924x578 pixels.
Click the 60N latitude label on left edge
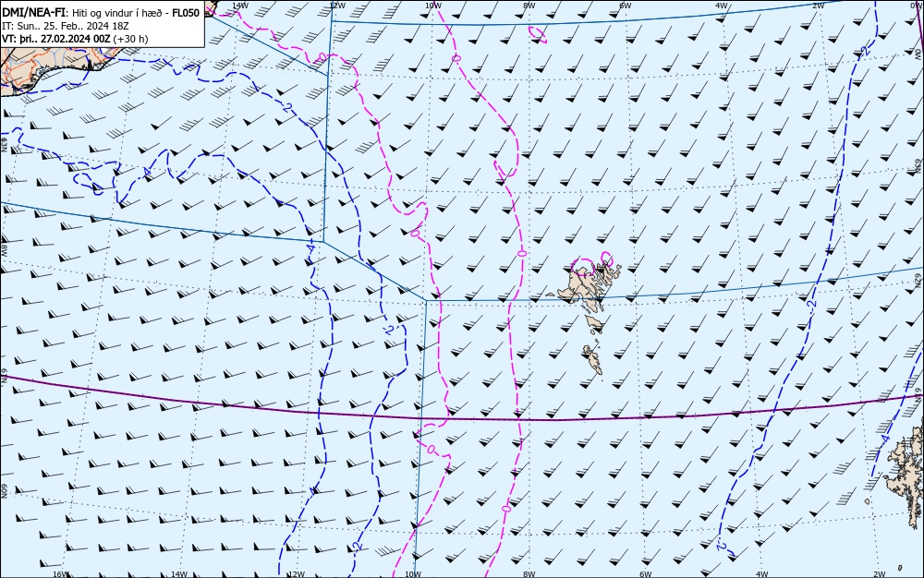click(4, 491)
